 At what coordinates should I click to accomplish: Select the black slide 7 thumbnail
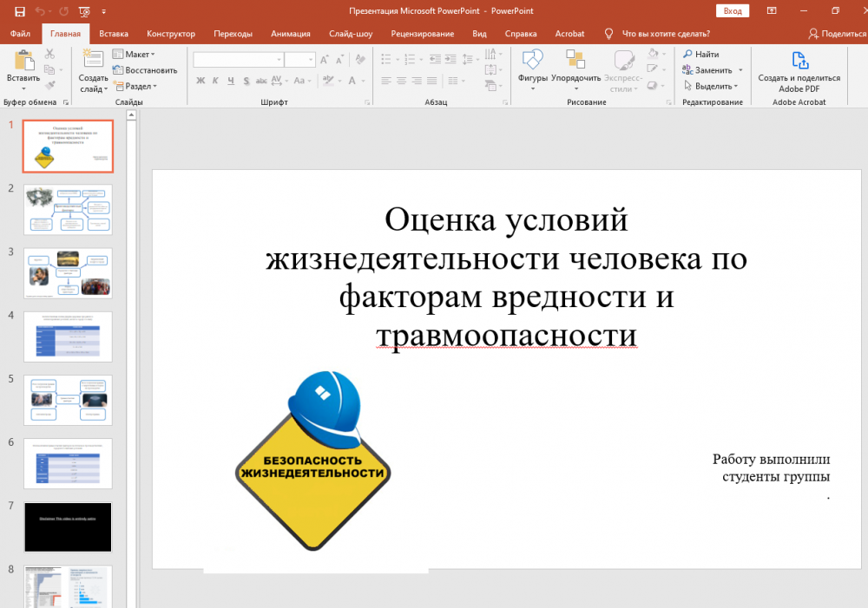coord(69,526)
